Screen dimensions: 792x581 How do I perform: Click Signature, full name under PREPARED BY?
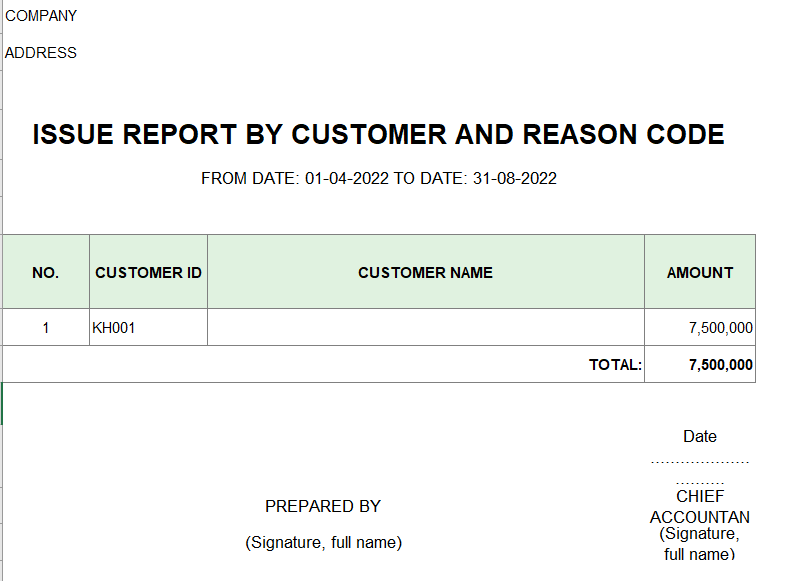(x=322, y=543)
